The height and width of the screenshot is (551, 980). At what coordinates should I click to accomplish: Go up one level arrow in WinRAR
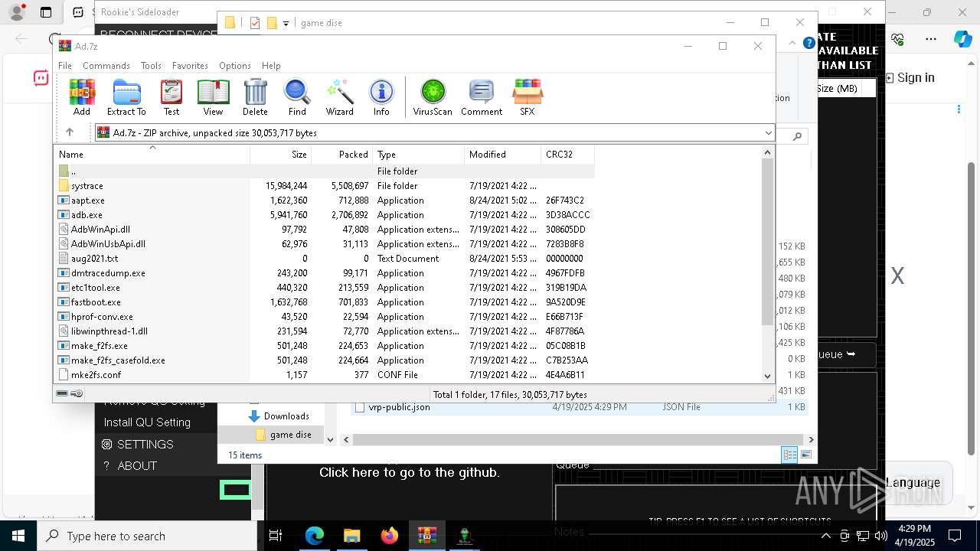70,132
